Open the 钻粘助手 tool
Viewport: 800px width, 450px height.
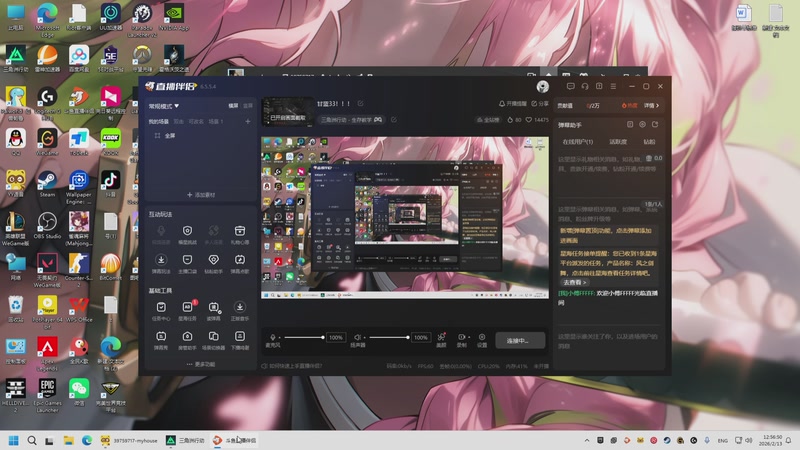[213, 264]
